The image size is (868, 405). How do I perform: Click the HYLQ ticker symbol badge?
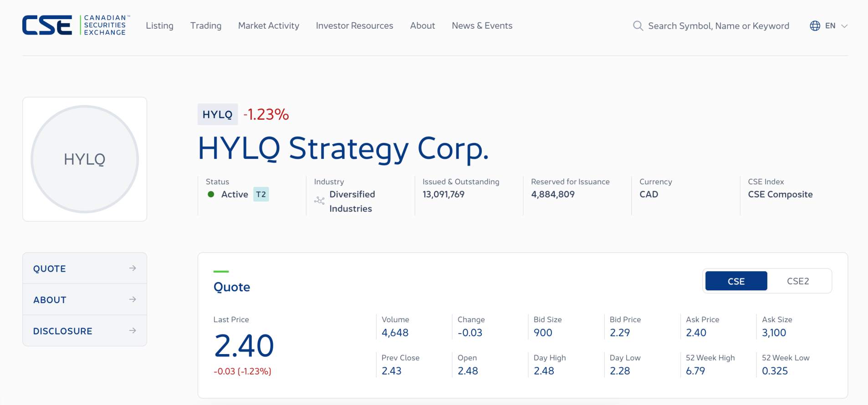point(217,114)
